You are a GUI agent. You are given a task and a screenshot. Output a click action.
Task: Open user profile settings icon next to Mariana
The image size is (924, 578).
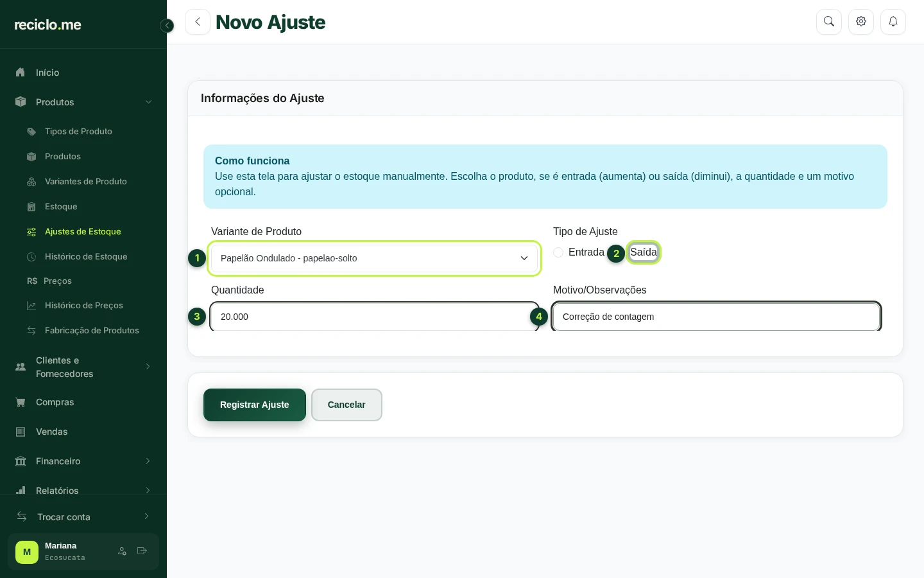click(123, 551)
